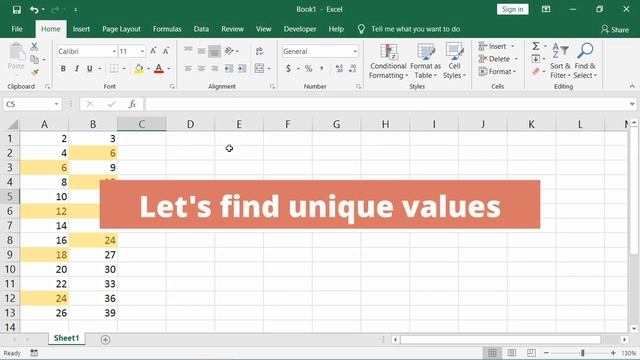The width and height of the screenshot is (640, 360).
Task: Align text to the right
Action: 214,69
